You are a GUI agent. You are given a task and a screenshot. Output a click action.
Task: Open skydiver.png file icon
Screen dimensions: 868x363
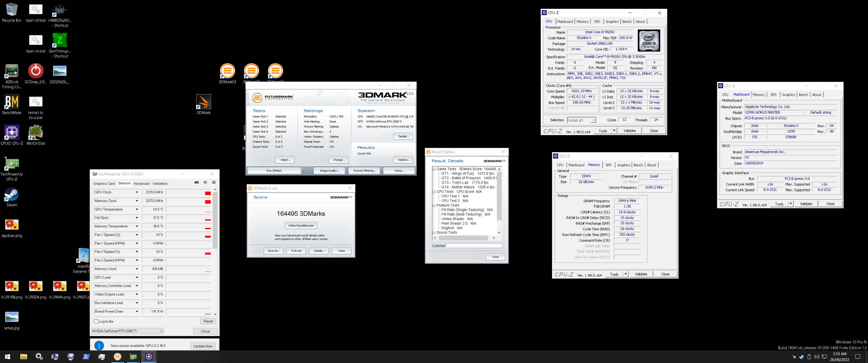pyautogui.click(x=11, y=228)
